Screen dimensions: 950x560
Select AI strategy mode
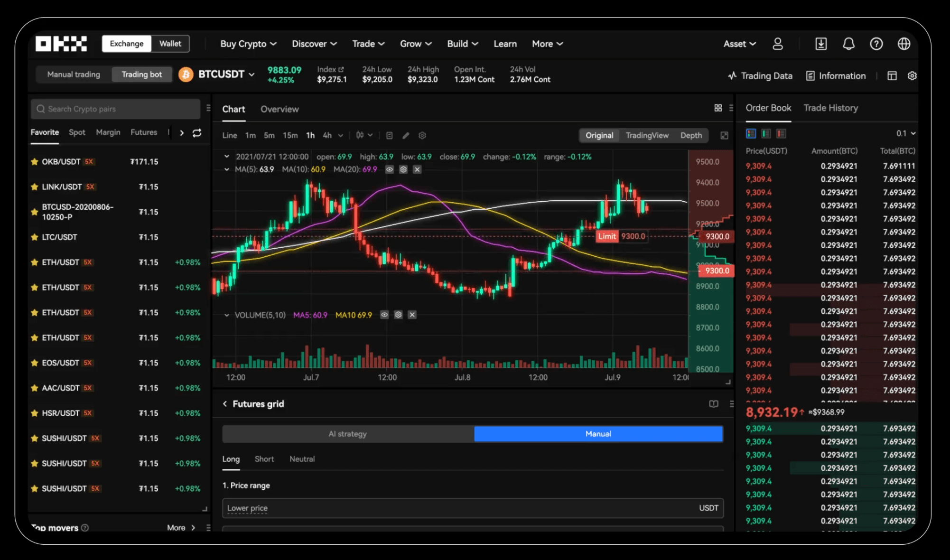click(x=348, y=434)
